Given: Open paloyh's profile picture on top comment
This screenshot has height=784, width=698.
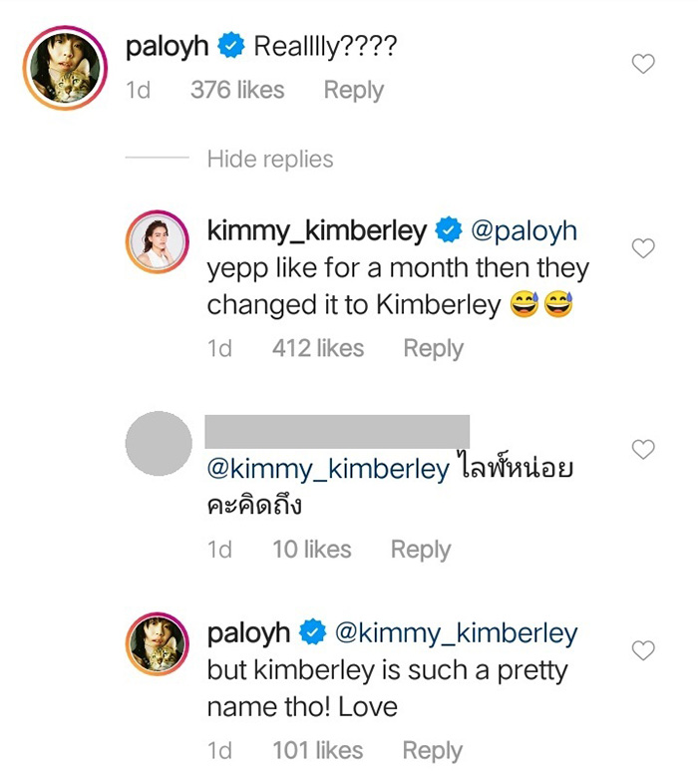Looking at the screenshot, I should [x=66, y=68].
